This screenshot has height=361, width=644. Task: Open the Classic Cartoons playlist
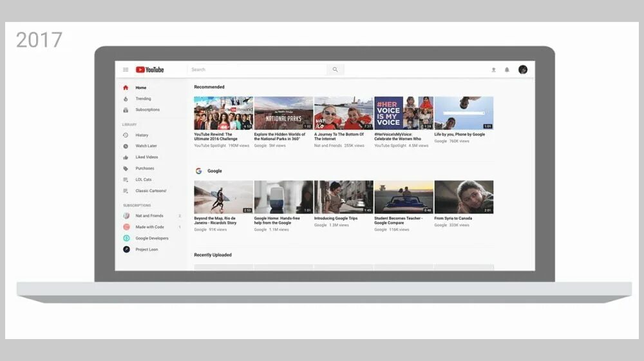[152, 191]
